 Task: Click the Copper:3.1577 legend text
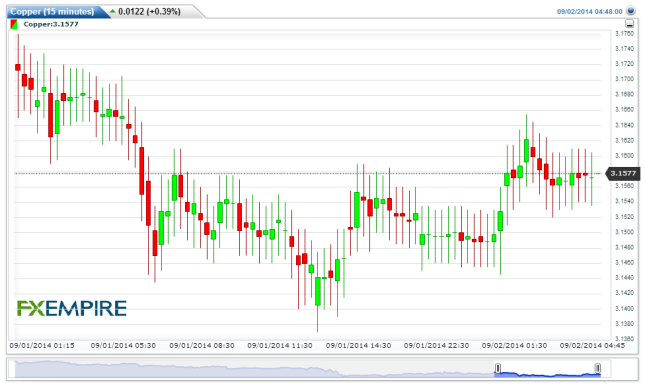(51, 24)
